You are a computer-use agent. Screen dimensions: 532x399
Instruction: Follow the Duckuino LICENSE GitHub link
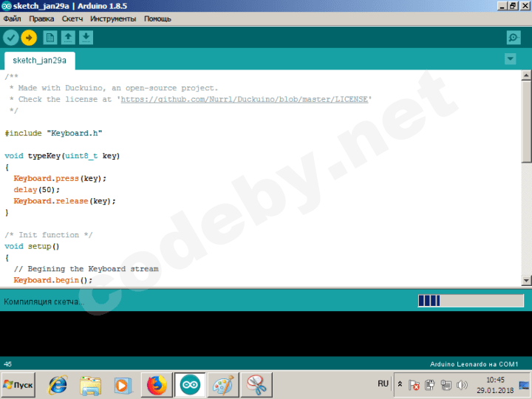click(245, 100)
